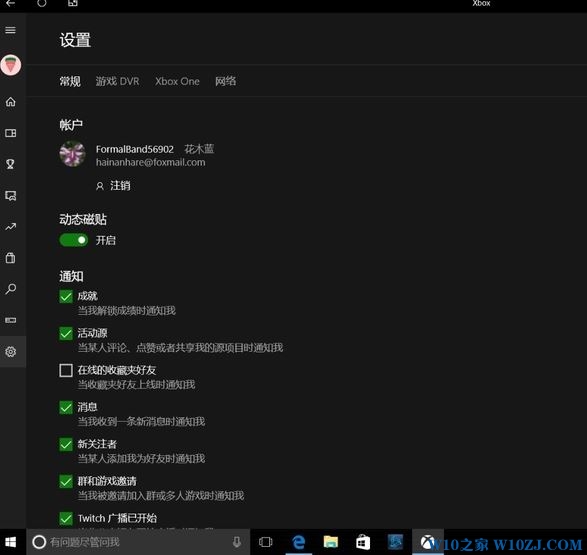Open Microsoft Edge from the taskbar
This screenshot has width=587, height=555.
(298, 542)
